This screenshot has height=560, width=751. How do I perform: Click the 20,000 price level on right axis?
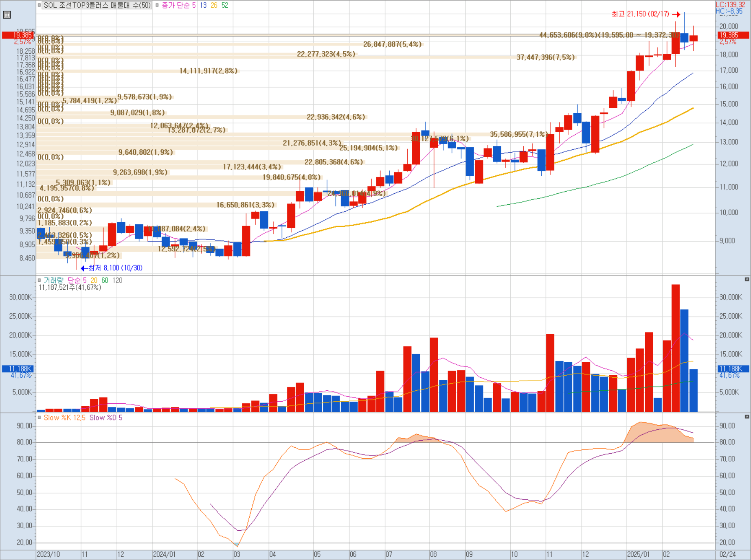(729, 26)
